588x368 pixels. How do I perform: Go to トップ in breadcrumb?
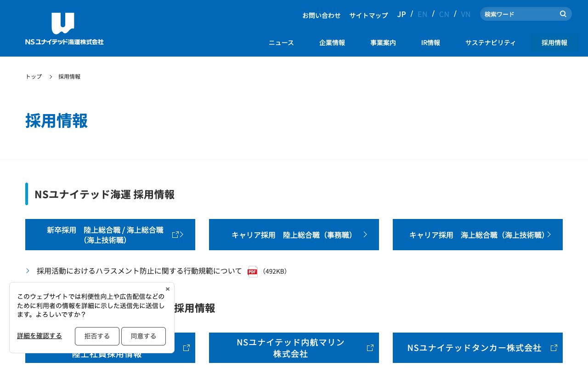34,77
